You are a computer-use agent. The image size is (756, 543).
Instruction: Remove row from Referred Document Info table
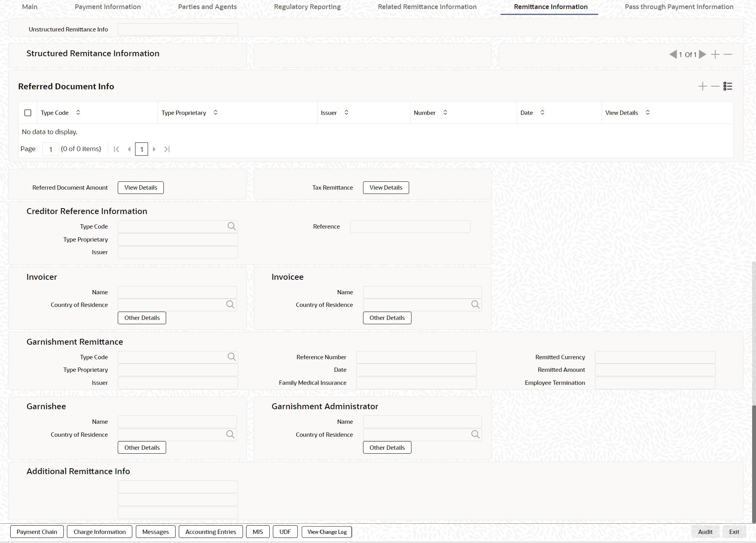tap(715, 86)
